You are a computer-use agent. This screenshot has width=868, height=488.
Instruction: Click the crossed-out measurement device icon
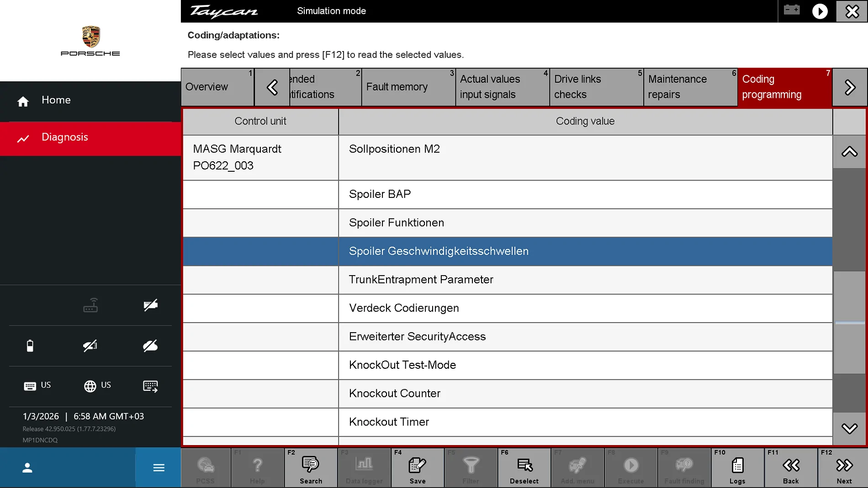(150, 305)
